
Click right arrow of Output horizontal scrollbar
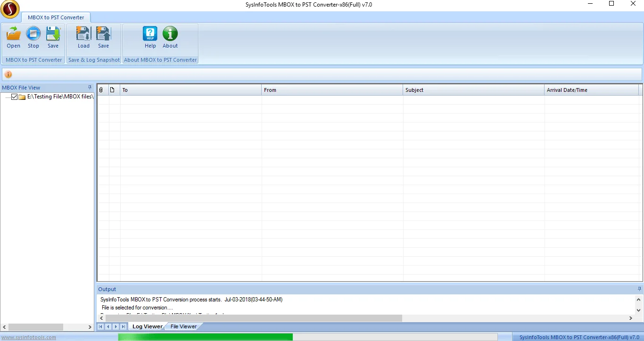(x=631, y=318)
